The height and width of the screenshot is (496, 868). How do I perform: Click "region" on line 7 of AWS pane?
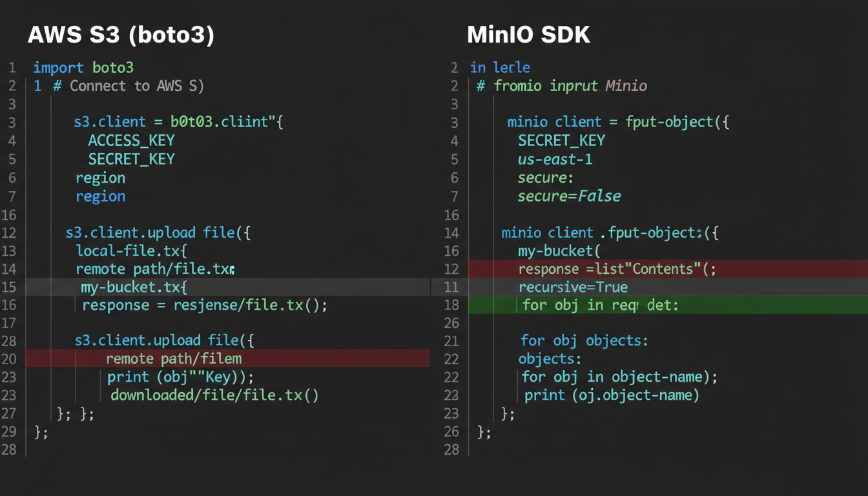coord(100,196)
